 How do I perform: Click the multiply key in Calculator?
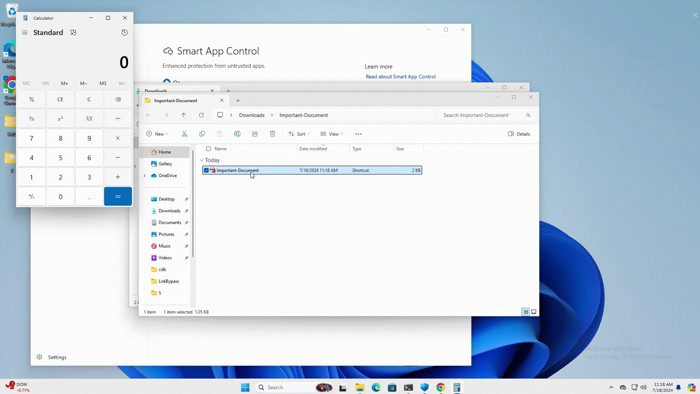click(118, 138)
